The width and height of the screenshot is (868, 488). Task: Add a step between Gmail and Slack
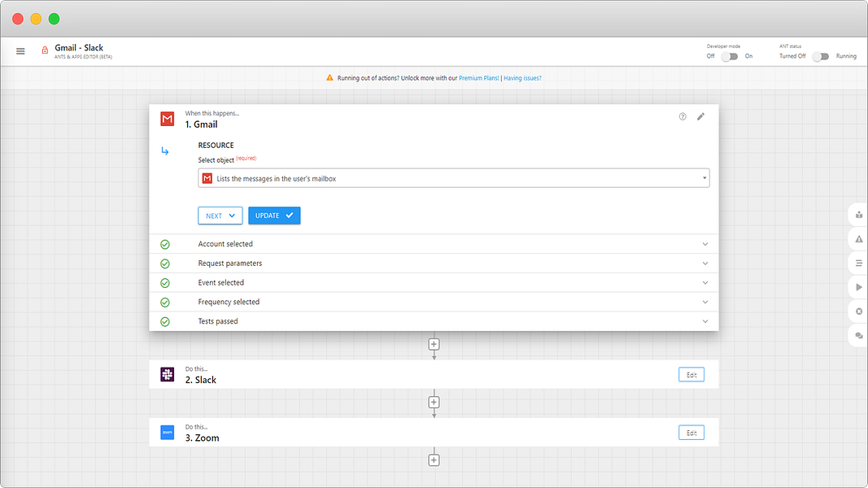(434, 344)
